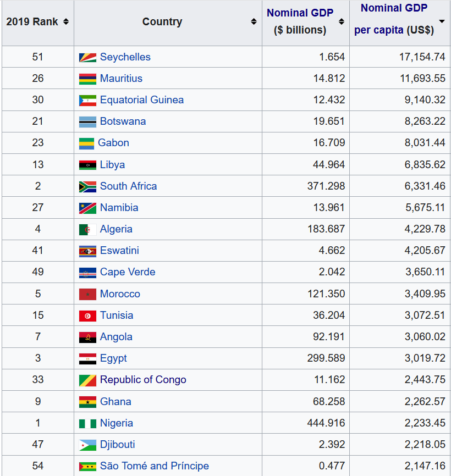Click the Egypt flag icon
451x476 pixels.
point(87,358)
